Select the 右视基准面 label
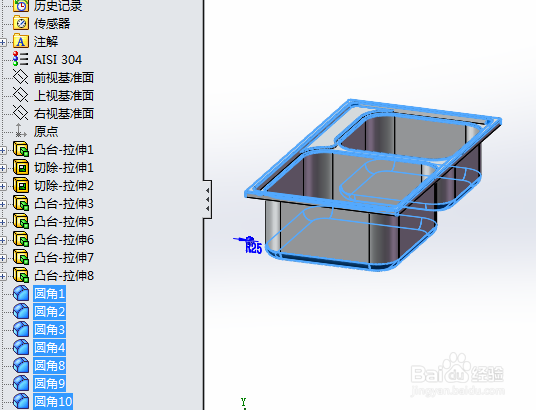 64,114
